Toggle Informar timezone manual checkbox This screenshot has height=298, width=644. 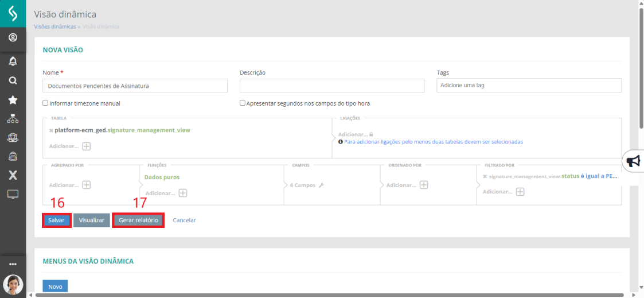[45, 103]
